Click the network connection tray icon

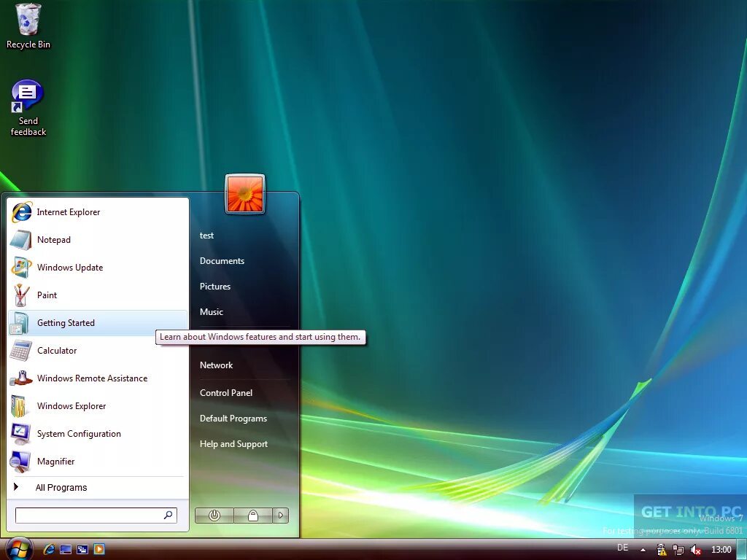pyautogui.click(x=678, y=550)
